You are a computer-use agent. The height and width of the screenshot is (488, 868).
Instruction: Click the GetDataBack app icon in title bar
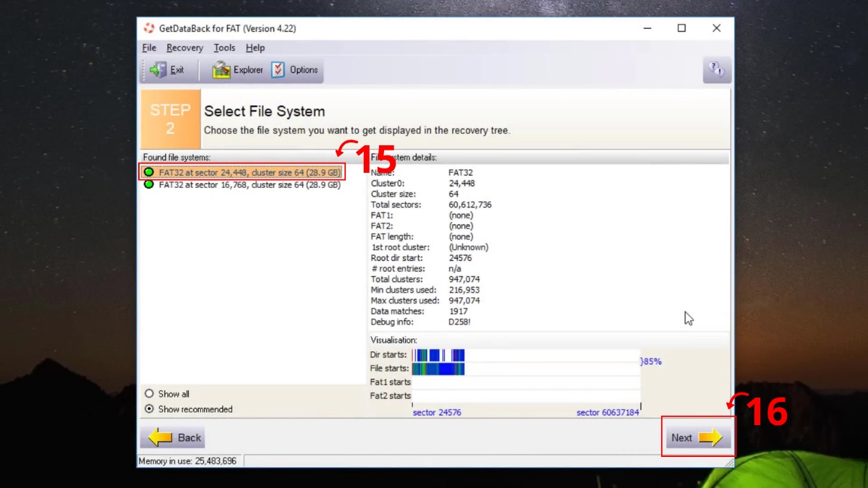pos(150,28)
